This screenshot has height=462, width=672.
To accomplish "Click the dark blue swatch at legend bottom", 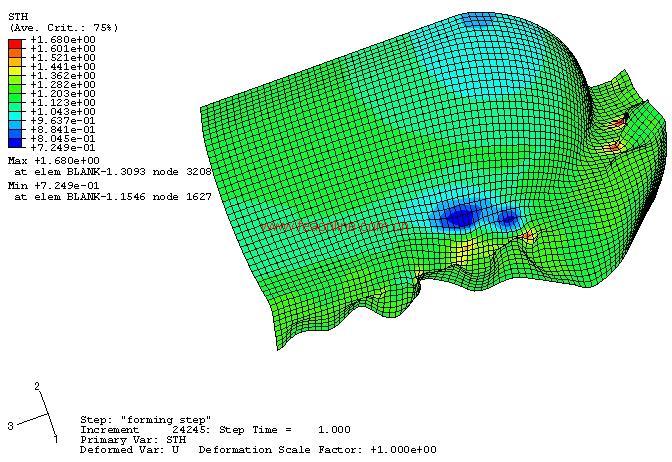I will [x=15, y=143].
